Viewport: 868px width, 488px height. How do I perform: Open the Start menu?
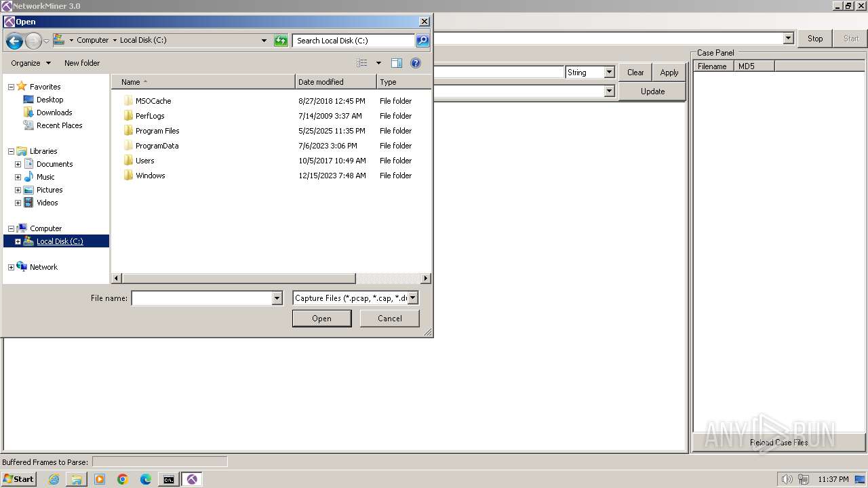(x=19, y=479)
